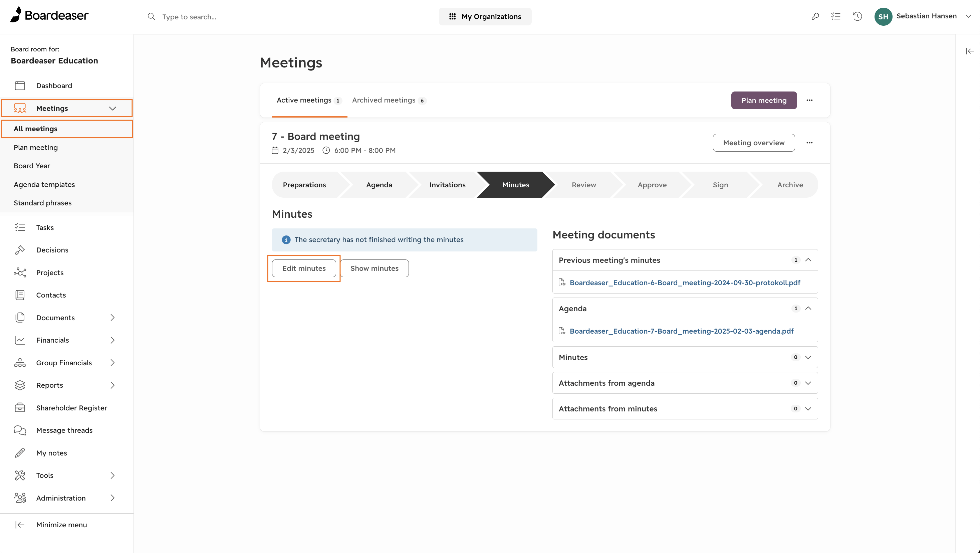This screenshot has height=553, width=980.
Task: Open the Board_meeting-2024-09-30-protokoll.pdf link
Action: [x=685, y=283]
